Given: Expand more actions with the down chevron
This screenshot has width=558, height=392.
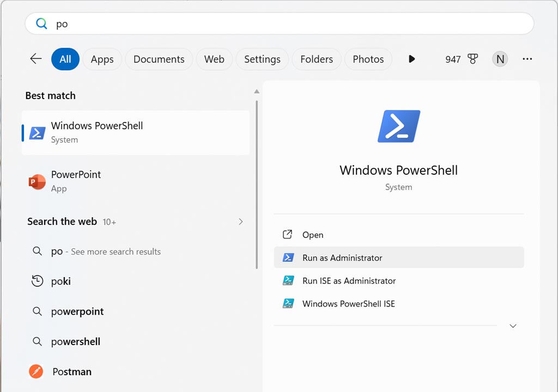Looking at the screenshot, I should tap(513, 326).
